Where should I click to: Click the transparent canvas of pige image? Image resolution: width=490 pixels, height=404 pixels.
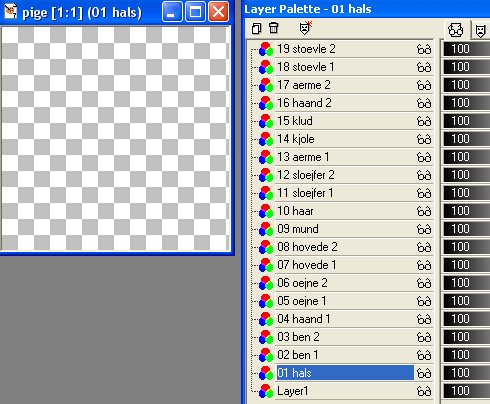pyautogui.click(x=116, y=138)
